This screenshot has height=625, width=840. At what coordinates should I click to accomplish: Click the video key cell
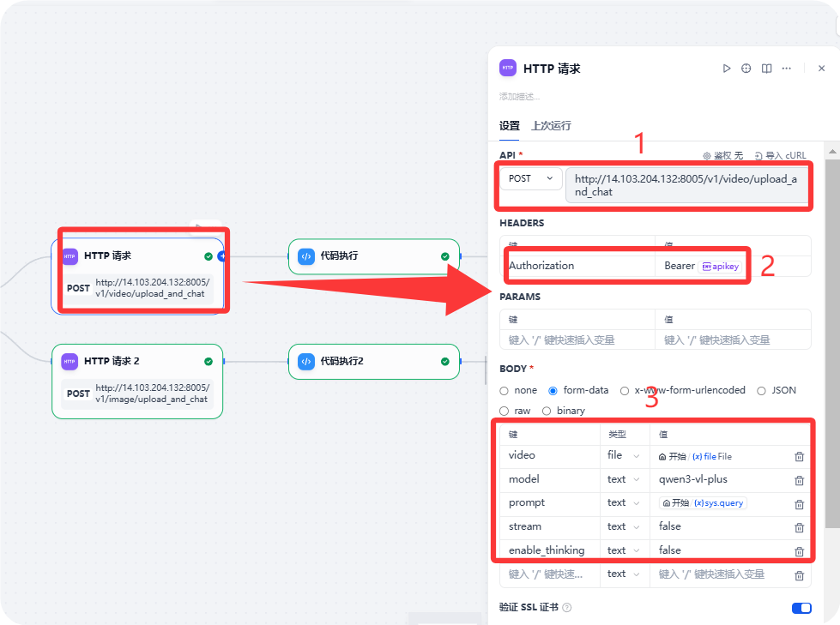[x=550, y=455]
